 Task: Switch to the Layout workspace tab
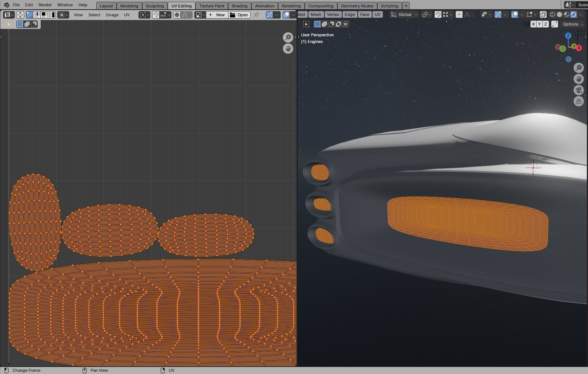[106, 6]
